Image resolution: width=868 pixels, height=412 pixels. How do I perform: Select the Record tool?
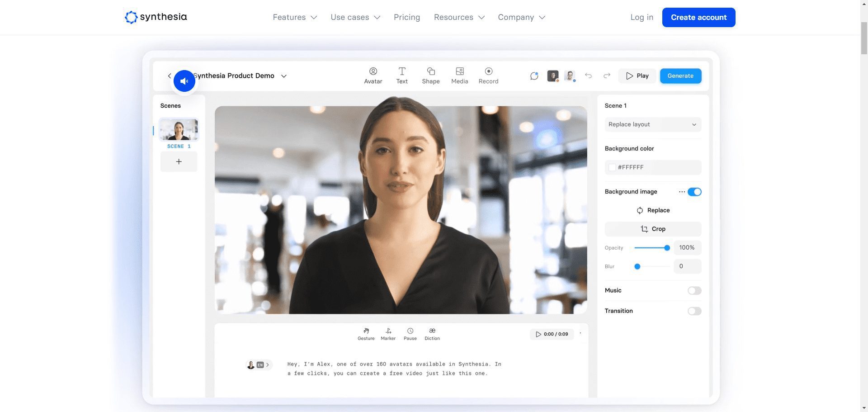(488, 76)
